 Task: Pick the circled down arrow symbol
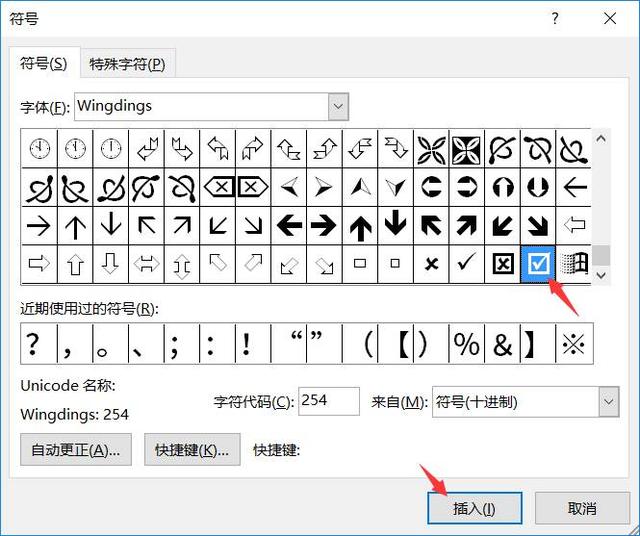(538, 187)
